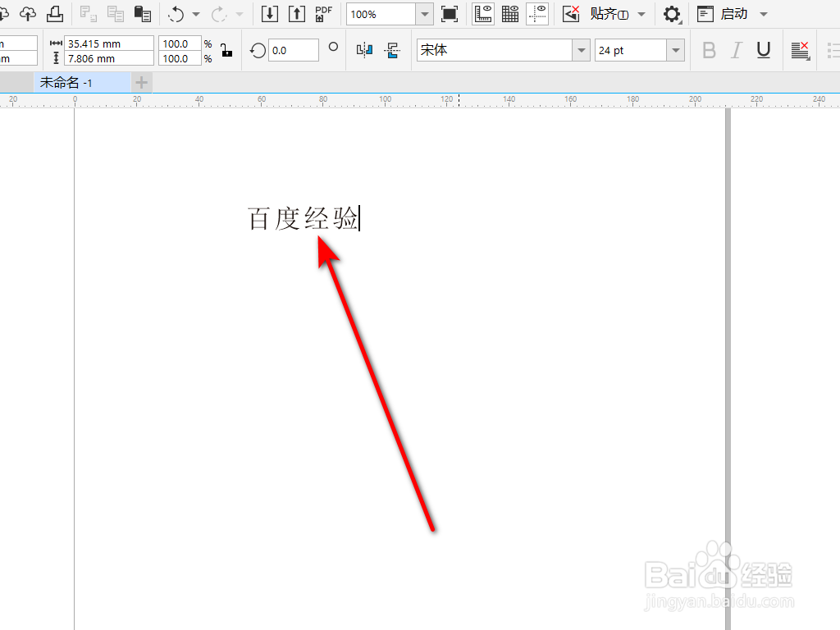Toggle ruler visibility
Screen dimensions: 840x630
pos(482,14)
